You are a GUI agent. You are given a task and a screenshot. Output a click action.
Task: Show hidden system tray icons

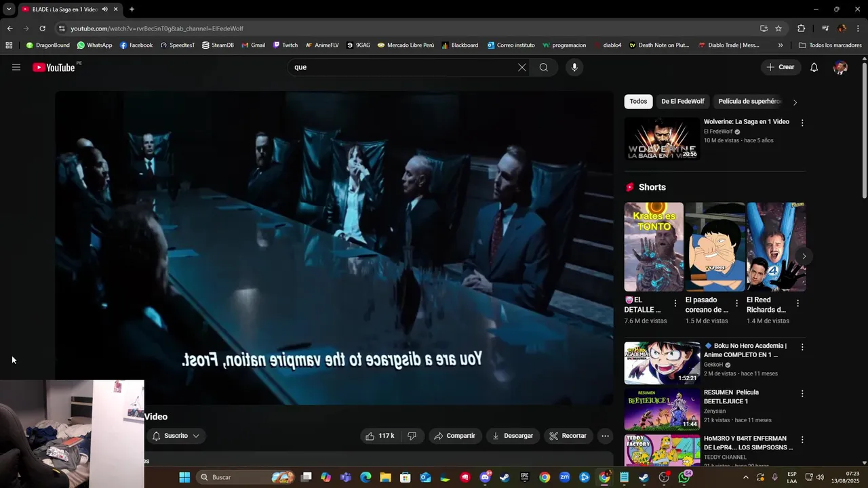745,477
